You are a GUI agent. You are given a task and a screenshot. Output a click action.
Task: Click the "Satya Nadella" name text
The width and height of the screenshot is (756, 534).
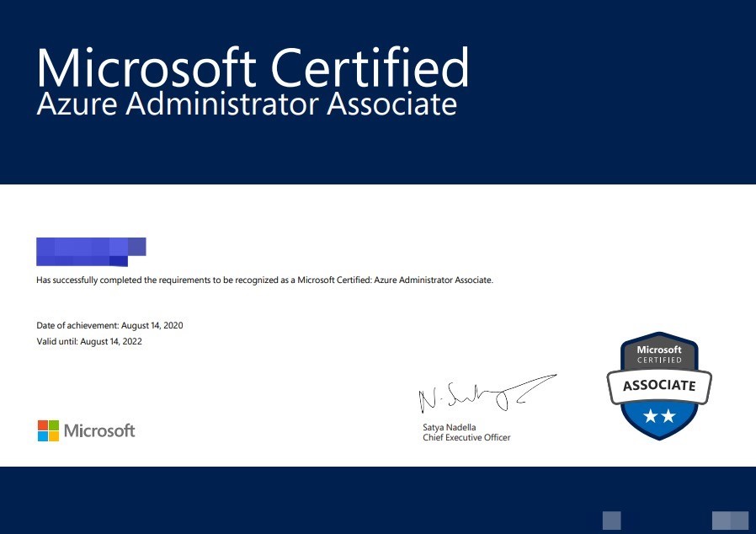pos(449,427)
